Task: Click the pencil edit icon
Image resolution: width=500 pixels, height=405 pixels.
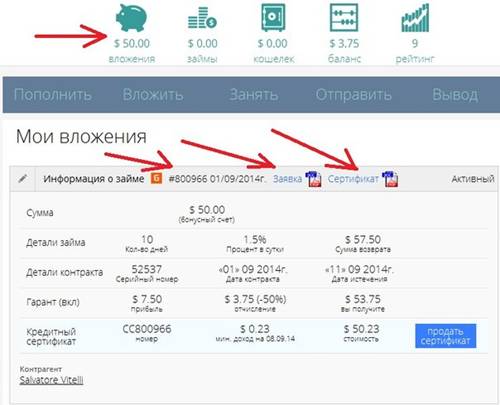Action: pyautogui.click(x=23, y=178)
